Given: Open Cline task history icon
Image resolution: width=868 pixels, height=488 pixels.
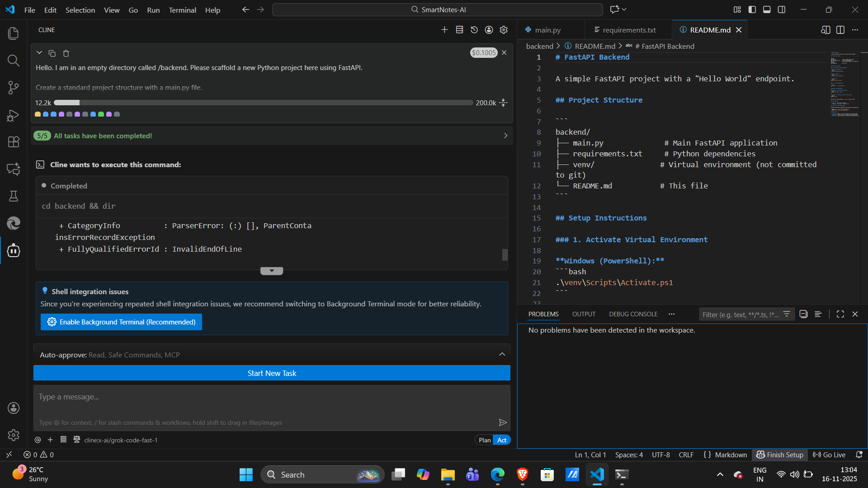Looking at the screenshot, I should pos(474,30).
